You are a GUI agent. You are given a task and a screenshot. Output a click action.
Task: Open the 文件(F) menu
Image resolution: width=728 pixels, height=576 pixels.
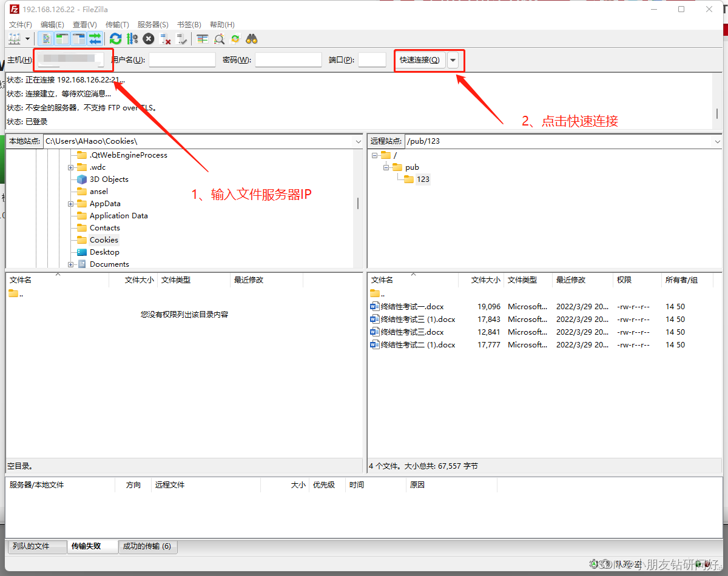tap(20, 24)
